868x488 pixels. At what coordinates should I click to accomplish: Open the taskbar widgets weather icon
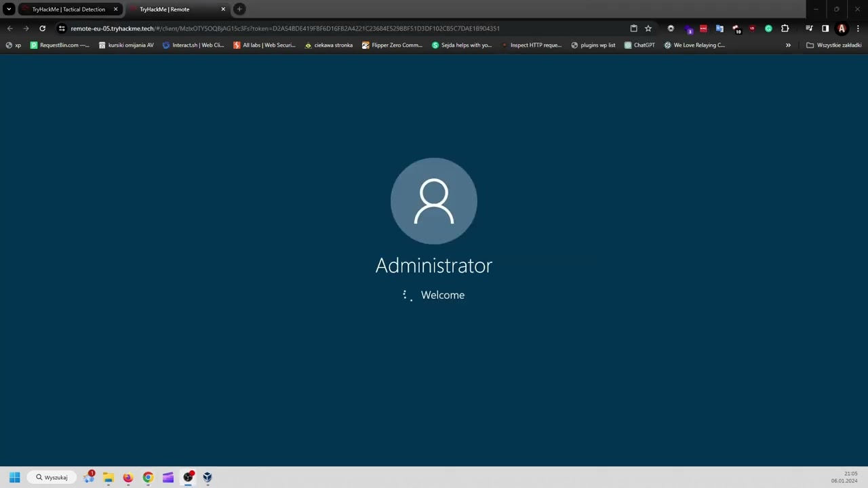(89, 477)
